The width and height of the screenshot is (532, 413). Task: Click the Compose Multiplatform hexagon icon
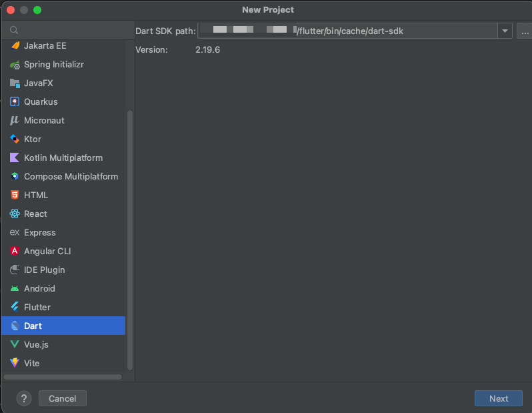[x=15, y=176]
